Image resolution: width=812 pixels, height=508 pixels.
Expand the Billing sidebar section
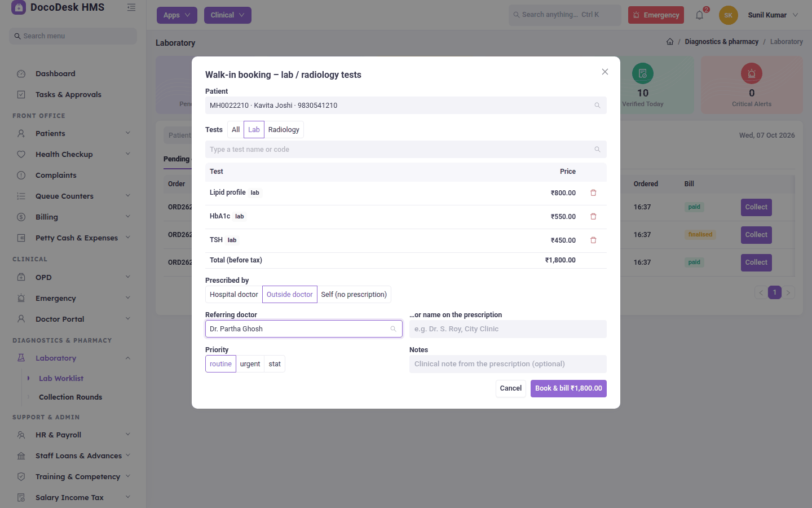coord(73,217)
